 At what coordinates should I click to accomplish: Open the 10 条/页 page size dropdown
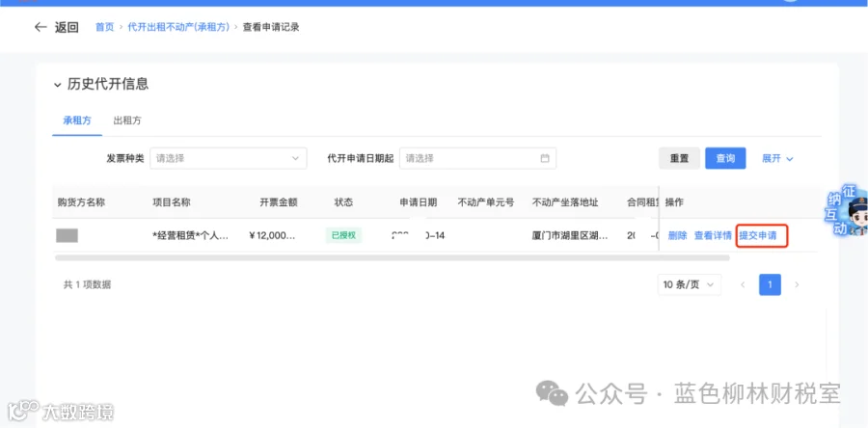pos(690,284)
